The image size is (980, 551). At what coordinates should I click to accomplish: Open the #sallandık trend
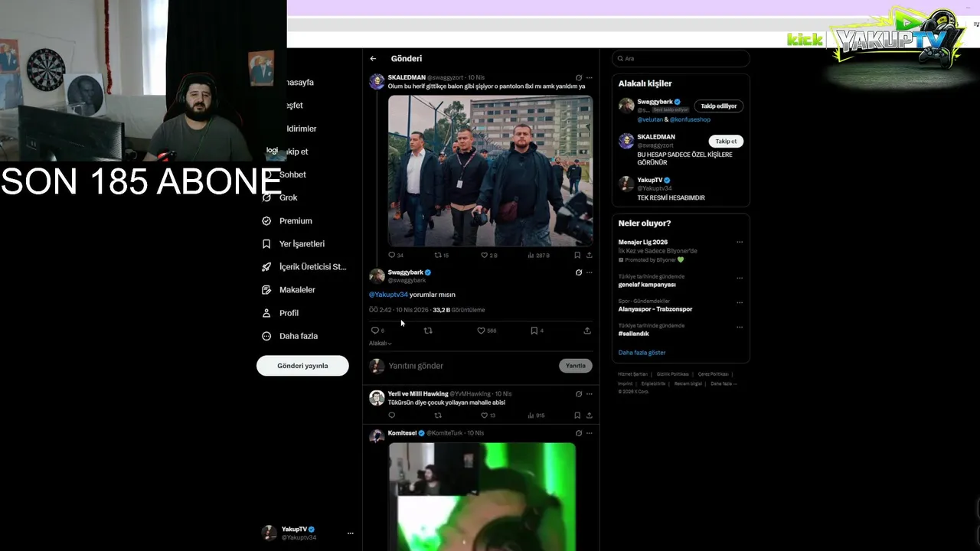tap(634, 334)
